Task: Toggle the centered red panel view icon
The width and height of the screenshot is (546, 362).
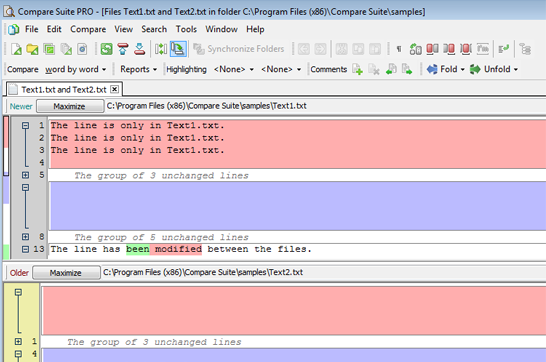Action: click(466, 49)
